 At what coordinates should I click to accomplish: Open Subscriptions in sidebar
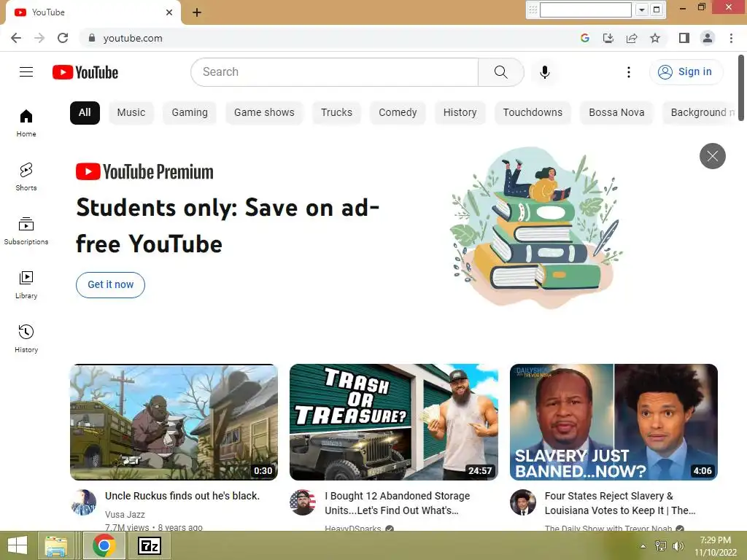(26, 231)
